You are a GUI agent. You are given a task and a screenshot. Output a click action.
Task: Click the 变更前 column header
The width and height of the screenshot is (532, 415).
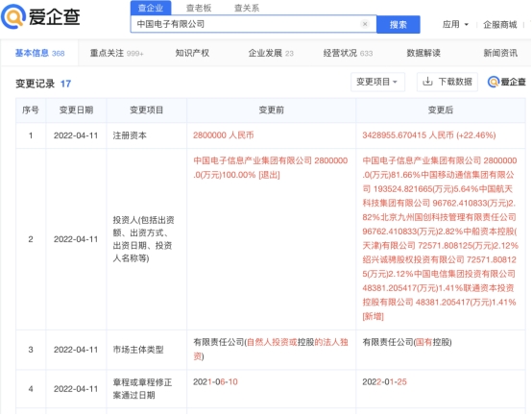coord(271,110)
